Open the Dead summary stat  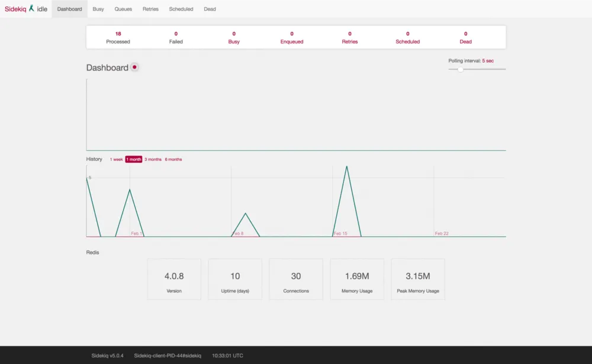click(x=465, y=37)
